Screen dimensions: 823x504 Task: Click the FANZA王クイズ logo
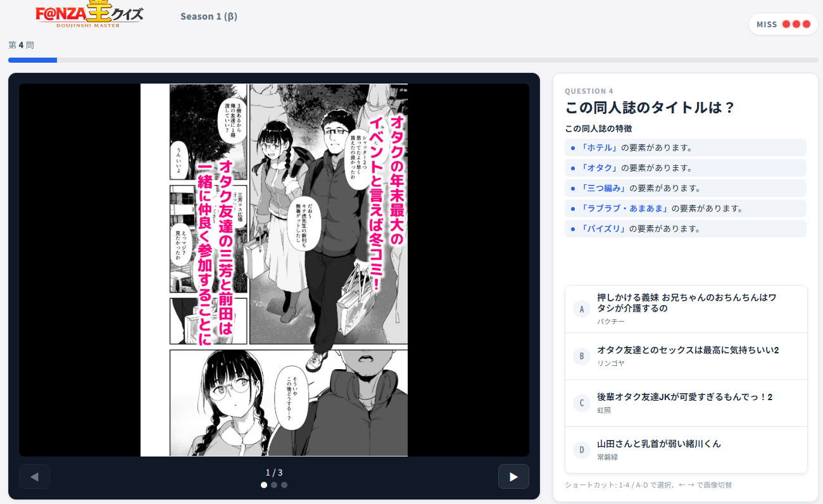pos(89,15)
